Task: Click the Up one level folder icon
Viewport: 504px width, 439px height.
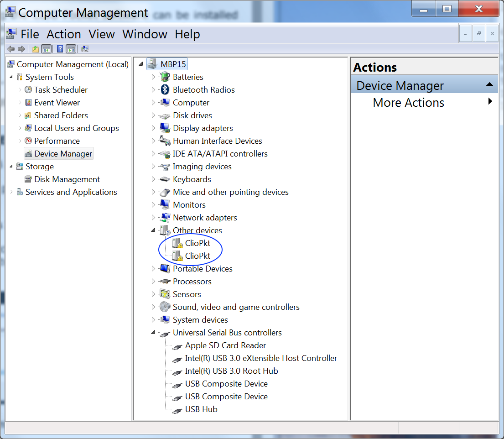Action: coord(36,49)
